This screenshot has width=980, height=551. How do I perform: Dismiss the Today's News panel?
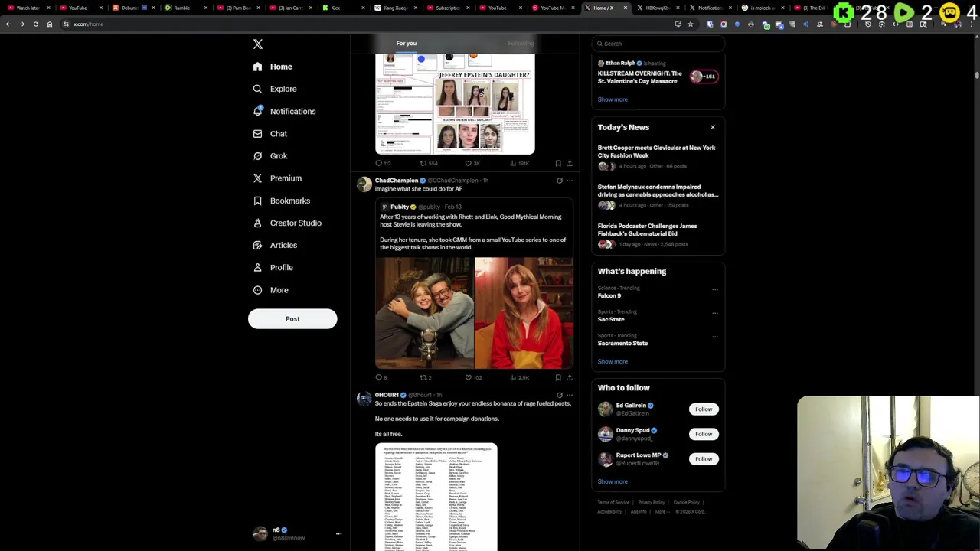713,127
